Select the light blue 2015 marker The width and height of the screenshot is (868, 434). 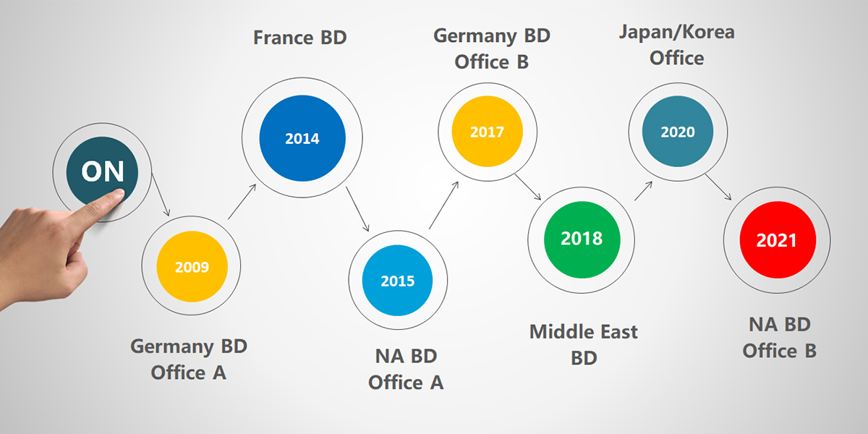pos(398,281)
